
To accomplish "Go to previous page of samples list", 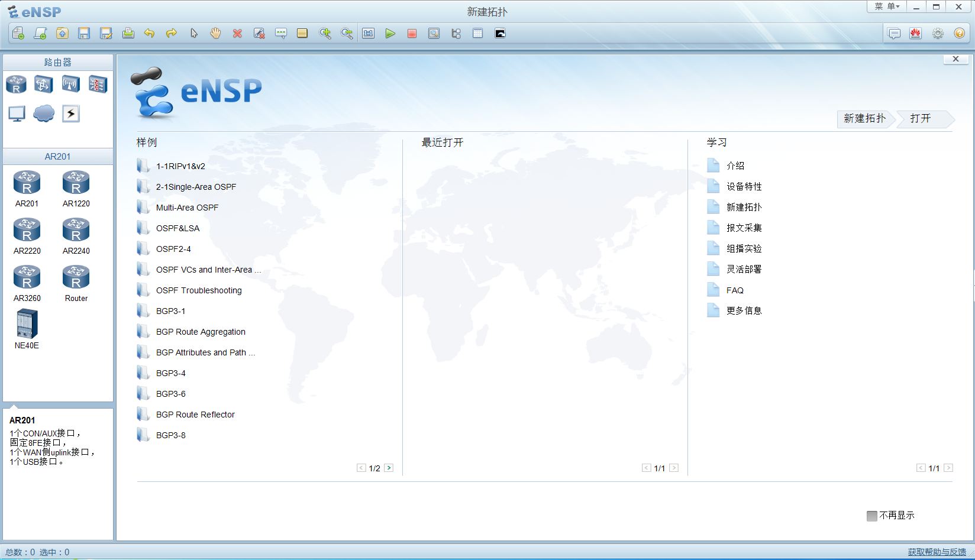I will 361,468.
